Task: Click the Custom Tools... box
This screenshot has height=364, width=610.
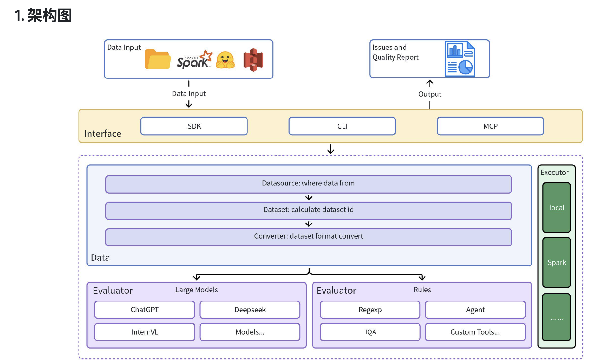Action: (x=475, y=332)
